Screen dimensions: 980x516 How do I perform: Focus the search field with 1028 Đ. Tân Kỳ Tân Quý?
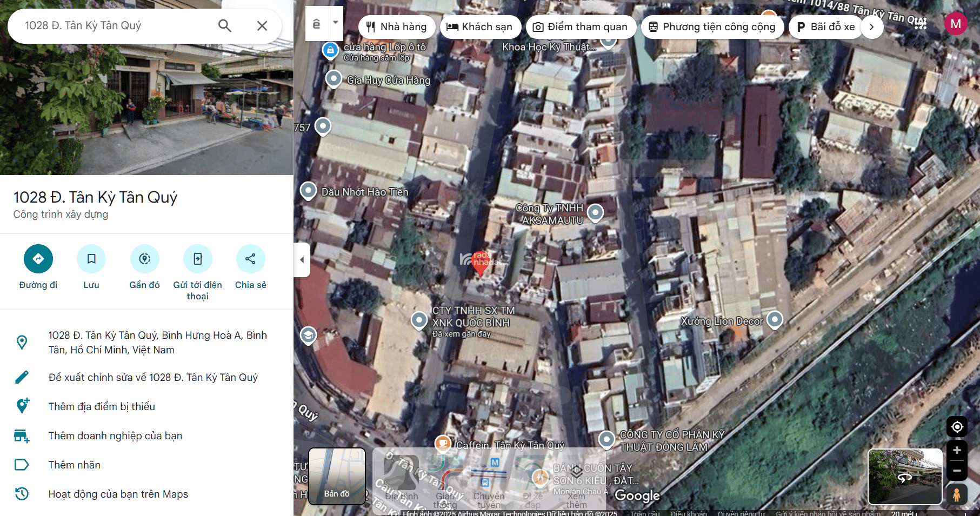click(116, 25)
